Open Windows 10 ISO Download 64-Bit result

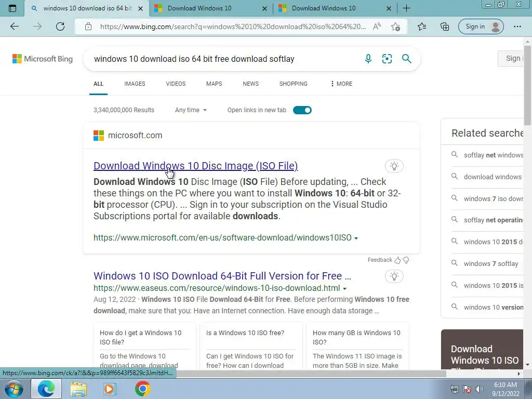pos(222,276)
